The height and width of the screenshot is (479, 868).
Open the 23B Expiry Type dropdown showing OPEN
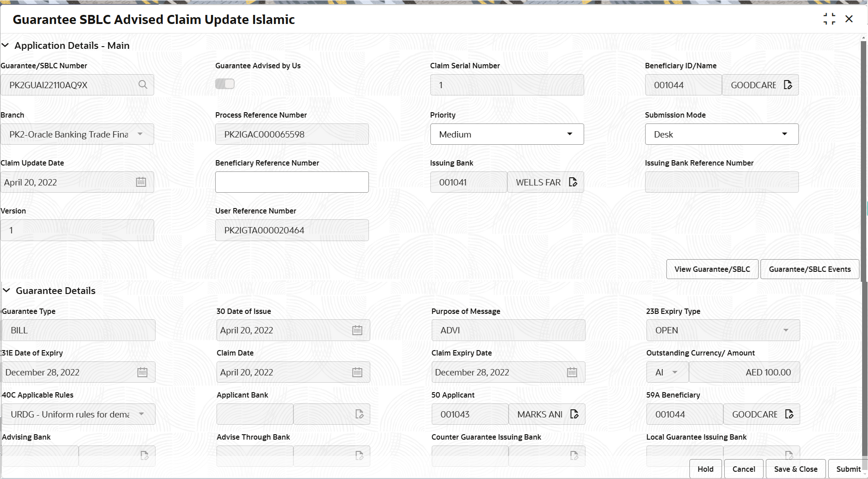pos(786,330)
